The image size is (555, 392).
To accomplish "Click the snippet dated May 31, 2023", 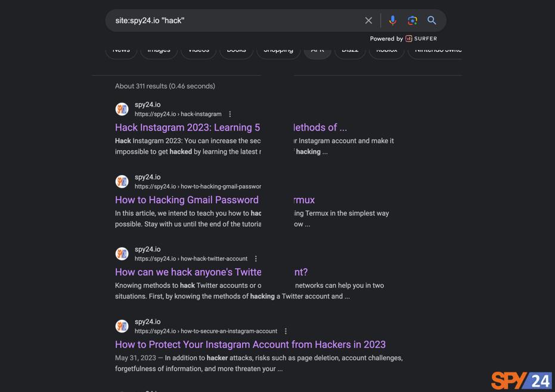I will point(259,363).
